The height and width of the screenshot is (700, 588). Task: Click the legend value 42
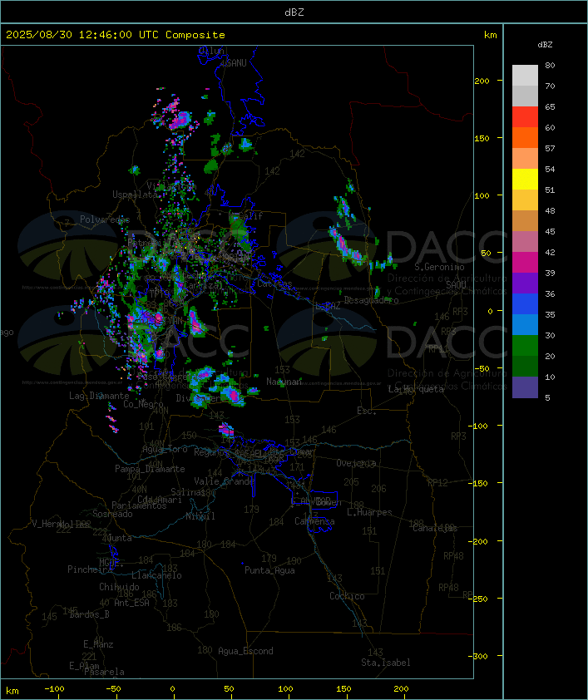click(550, 252)
